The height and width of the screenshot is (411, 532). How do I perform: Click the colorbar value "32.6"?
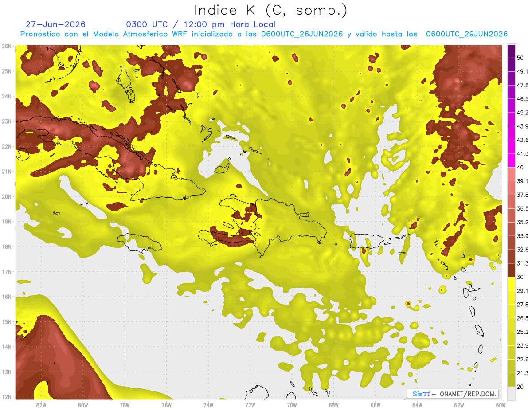523,250
